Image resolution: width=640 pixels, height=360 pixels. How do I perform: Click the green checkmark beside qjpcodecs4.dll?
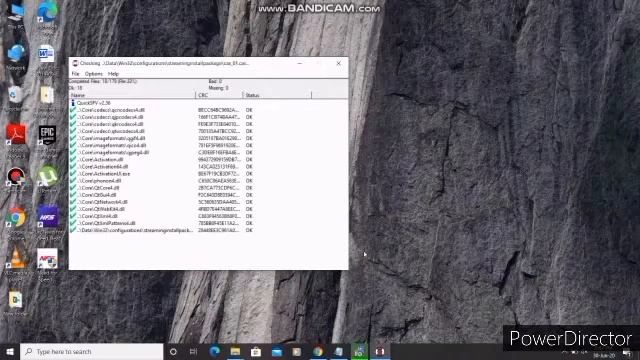(x=73, y=117)
